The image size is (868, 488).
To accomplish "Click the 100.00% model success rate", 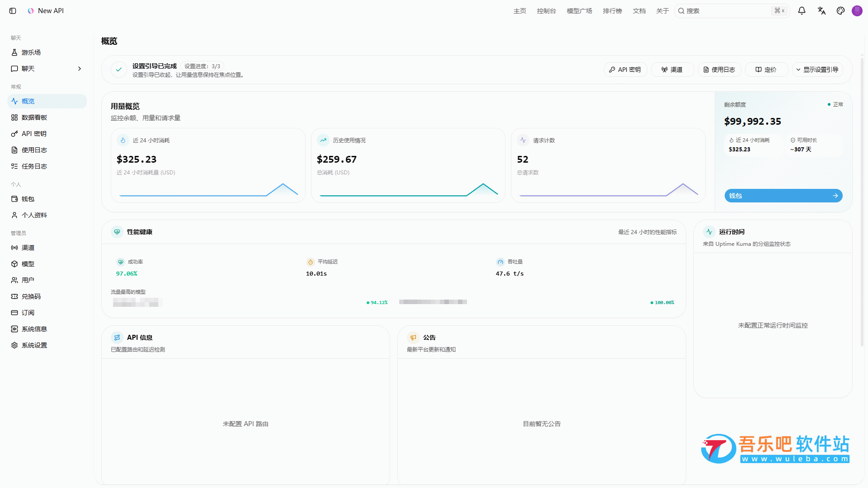I will click(x=662, y=303).
